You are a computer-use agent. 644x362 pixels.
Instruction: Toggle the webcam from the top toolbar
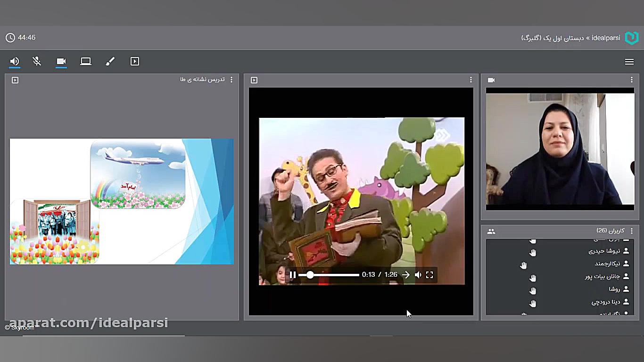pos(61,61)
